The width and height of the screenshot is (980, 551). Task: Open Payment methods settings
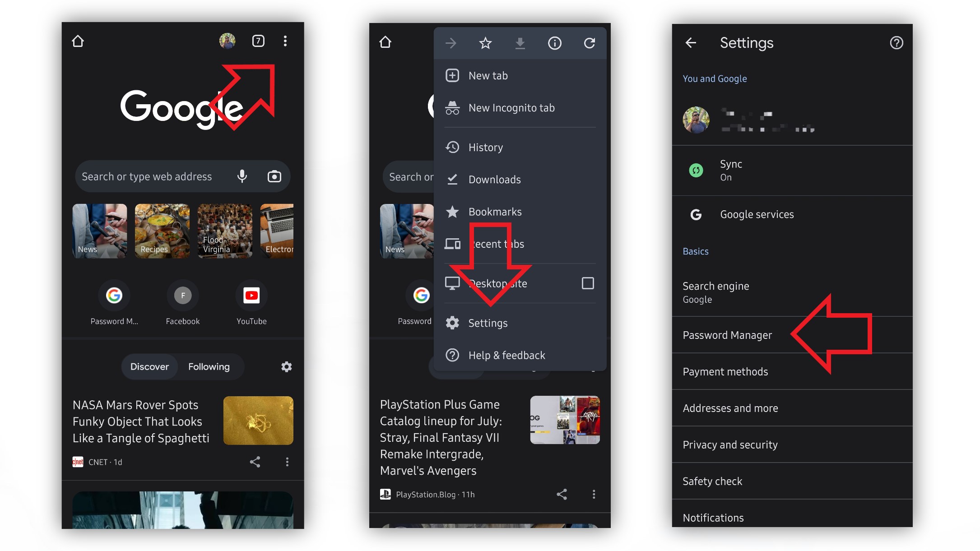tap(725, 371)
